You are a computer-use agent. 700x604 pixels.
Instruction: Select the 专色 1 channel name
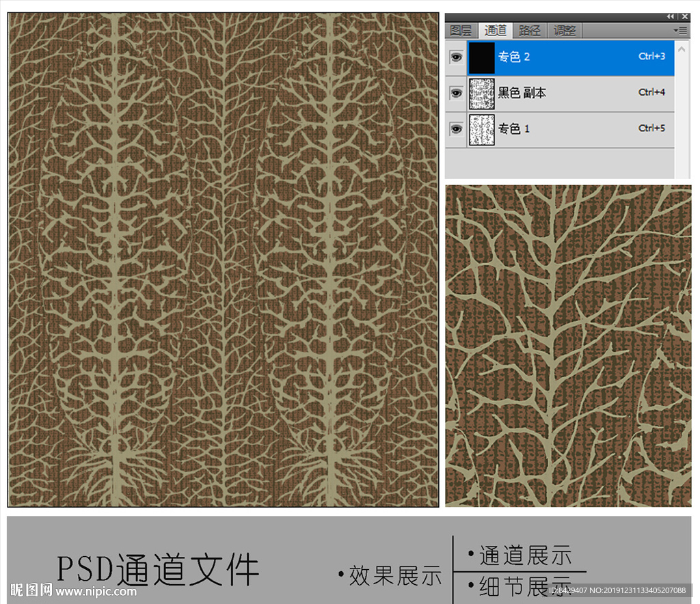[x=514, y=129]
